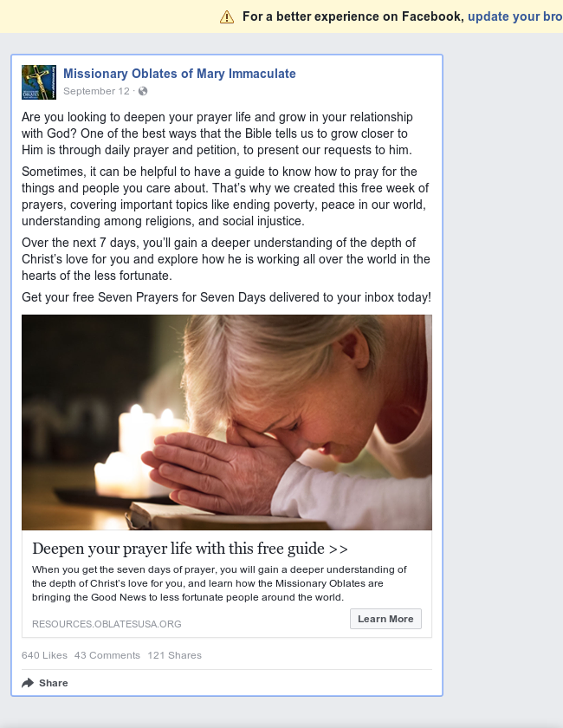The height and width of the screenshot is (728, 563).
Task: Click 'Over the next 7 days' paragraph
Action: click(226, 259)
